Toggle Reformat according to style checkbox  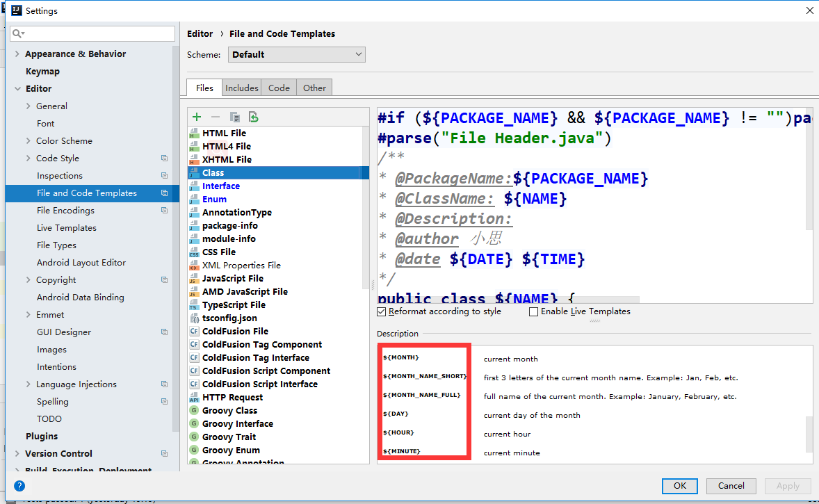click(x=381, y=312)
